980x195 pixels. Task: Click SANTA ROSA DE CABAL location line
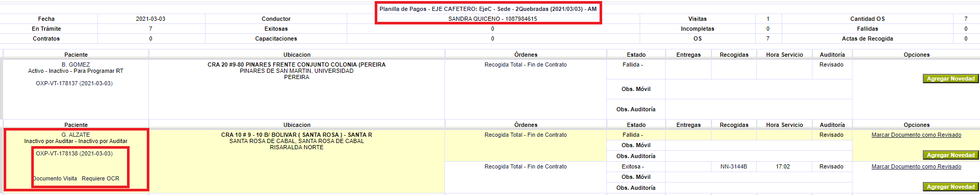tap(297, 141)
